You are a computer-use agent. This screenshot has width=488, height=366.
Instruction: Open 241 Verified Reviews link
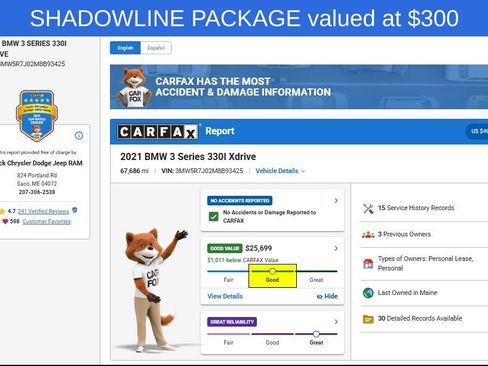click(43, 211)
